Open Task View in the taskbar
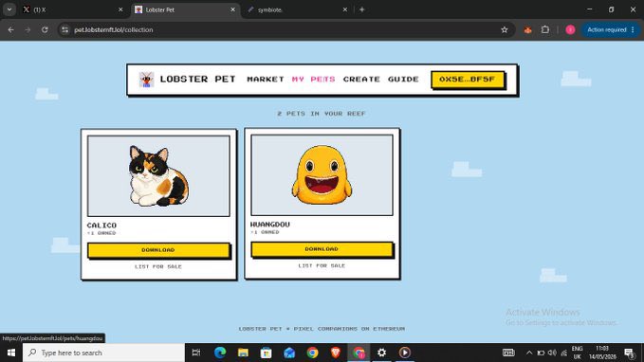The height and width of the screenshot is (362, 644). coord(196,353)
